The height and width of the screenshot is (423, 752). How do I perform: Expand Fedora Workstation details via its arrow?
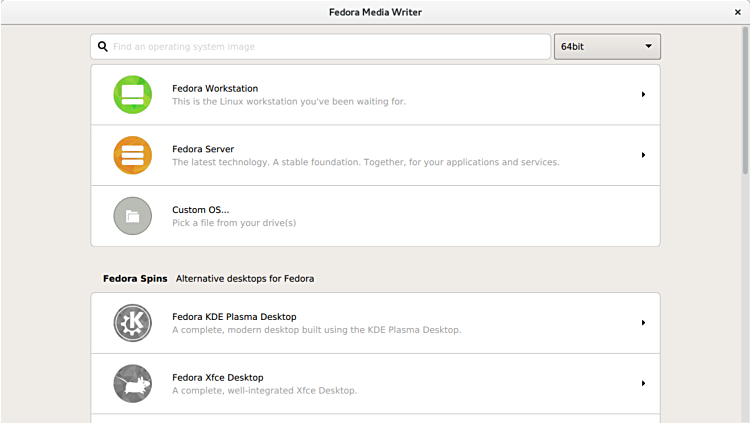pyautogui.click(x=643, y=95)
